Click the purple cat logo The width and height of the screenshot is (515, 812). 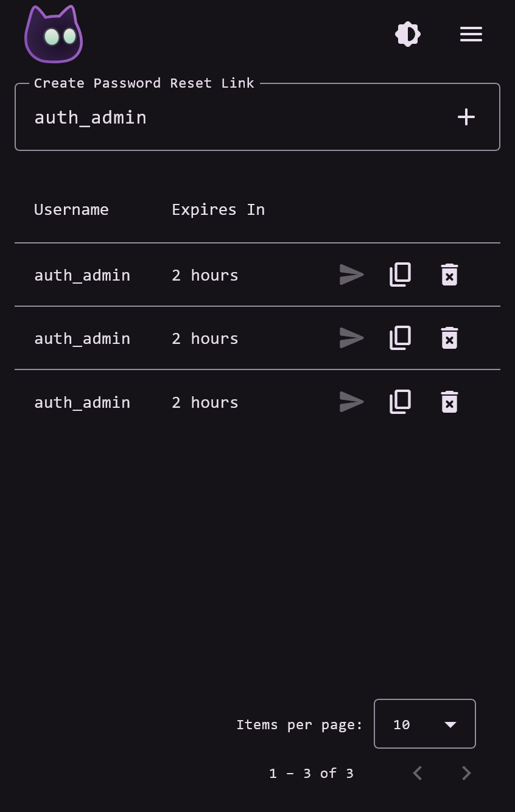coord(54,34)
